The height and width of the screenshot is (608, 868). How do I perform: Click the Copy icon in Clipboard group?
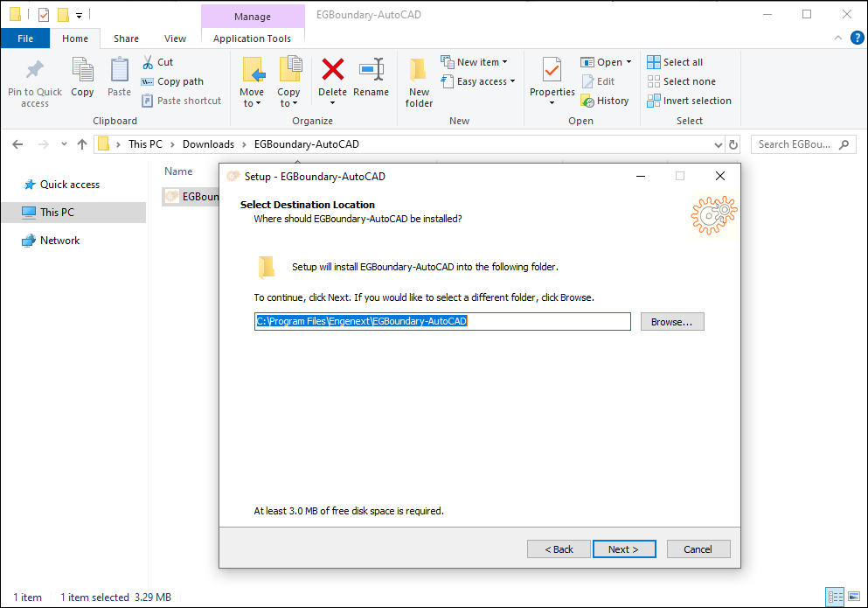coord(82,77)
